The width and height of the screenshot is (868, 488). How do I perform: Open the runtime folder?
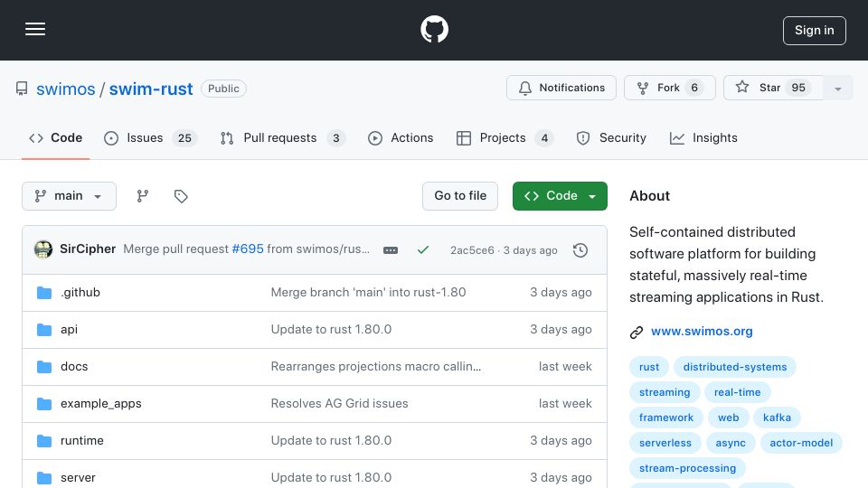pos(82,440)
